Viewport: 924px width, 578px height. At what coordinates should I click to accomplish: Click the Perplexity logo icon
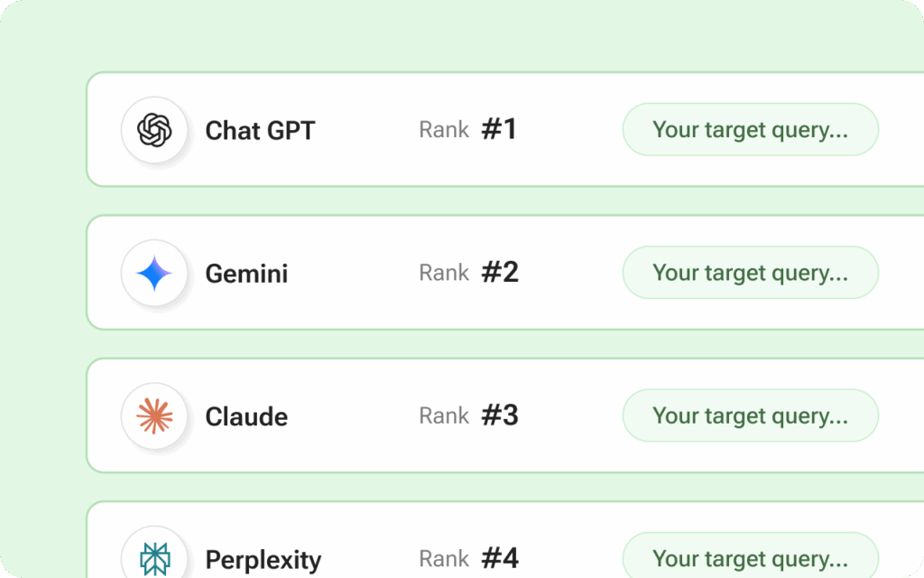coord(154,559)
